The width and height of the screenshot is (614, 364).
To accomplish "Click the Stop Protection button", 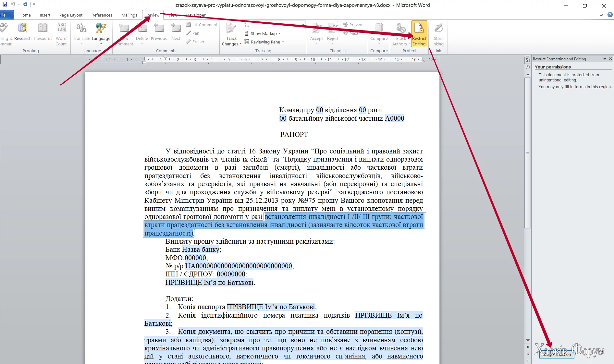I will pos(556,355).
